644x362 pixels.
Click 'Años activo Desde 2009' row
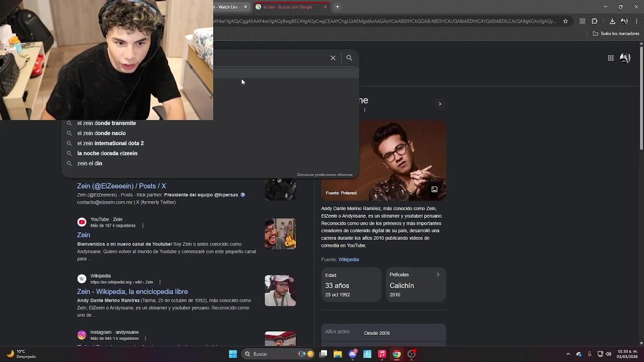pyautogui.click(x=383, y=333)
